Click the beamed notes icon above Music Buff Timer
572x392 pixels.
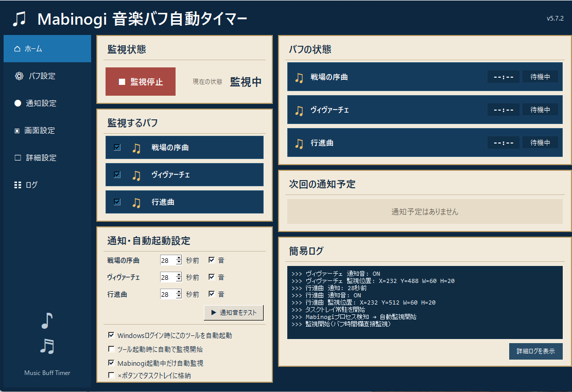pos(47,346)
